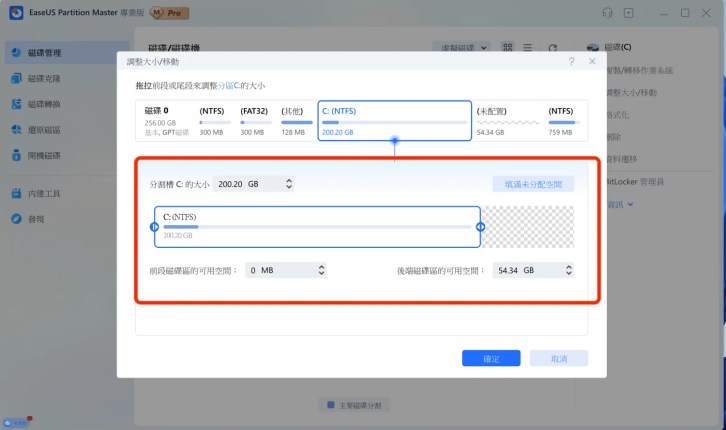Open the 內建工具 toolkit icon
Viewport: 726px width, 430px height.
[x=16, y=193]
